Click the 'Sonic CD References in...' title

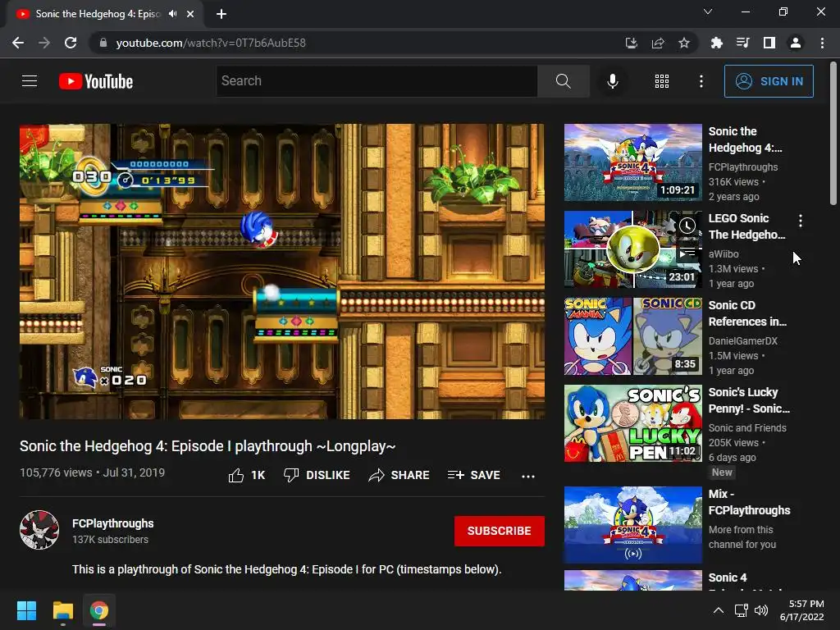pos(747,313)
